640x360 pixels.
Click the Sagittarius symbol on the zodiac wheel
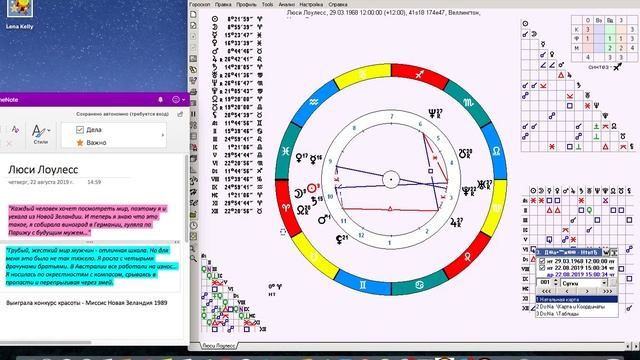pyautogui.click(x=419, y=75)
